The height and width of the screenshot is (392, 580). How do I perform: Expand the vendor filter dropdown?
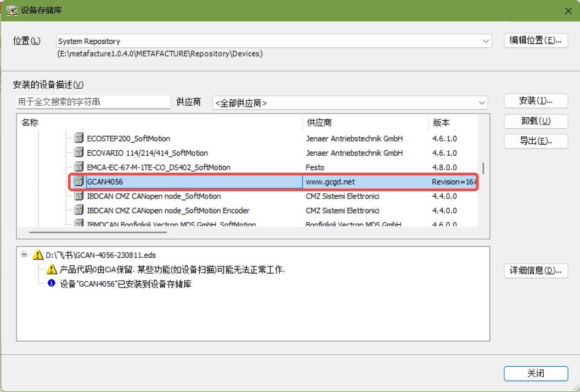(x=482, y=103)
